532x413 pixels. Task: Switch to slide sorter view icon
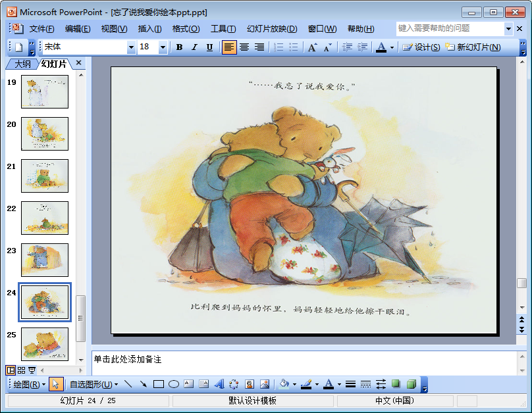(21, 370)
